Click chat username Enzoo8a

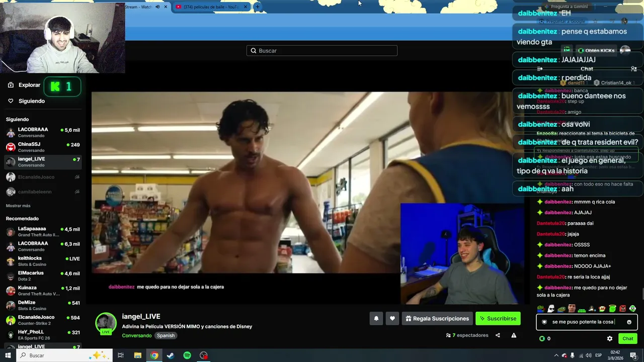click(547, 133)
